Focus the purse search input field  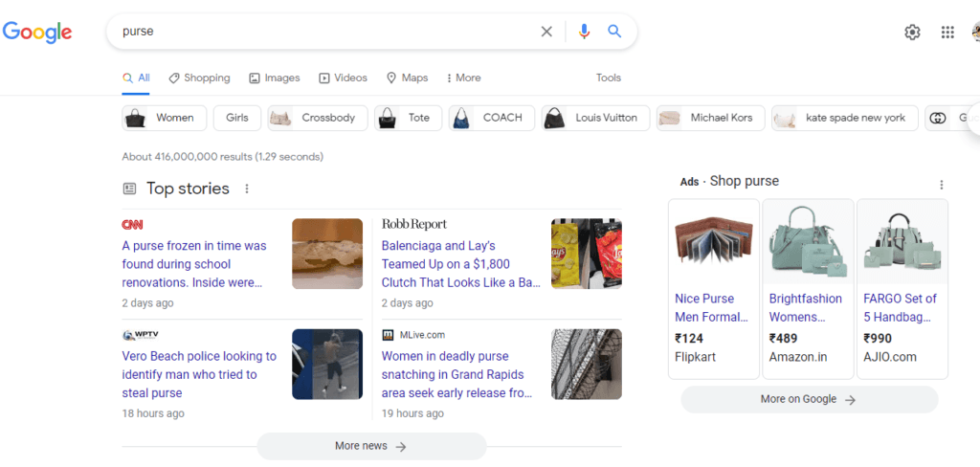click(x=325, y=32)
